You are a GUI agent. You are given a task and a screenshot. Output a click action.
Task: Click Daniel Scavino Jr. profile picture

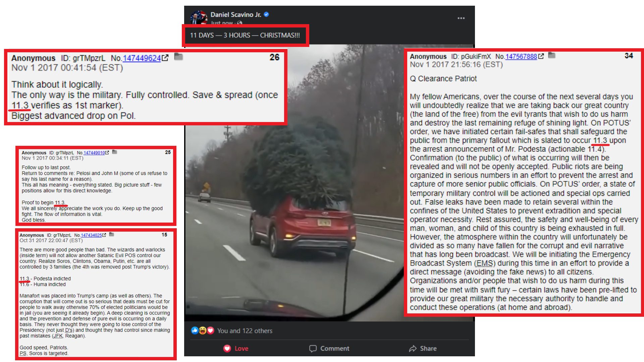tap(198, 17)
